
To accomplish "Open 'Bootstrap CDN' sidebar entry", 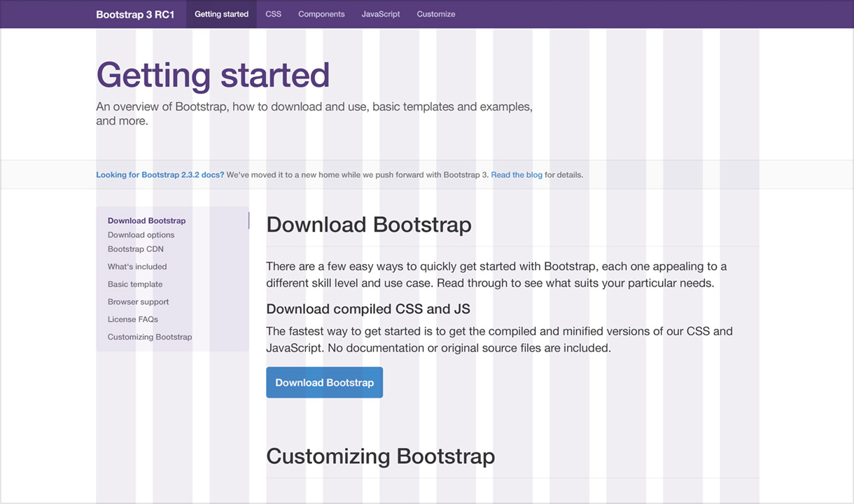I will pyautogui.click(x=135, y=249).
